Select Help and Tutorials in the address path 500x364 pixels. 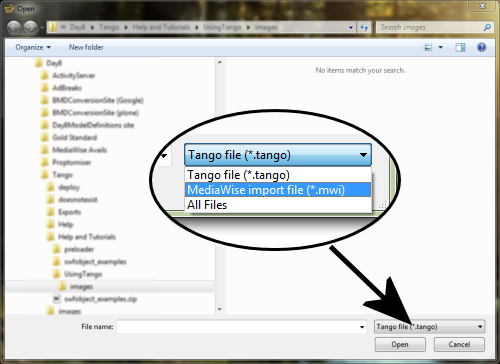point(161,27)
